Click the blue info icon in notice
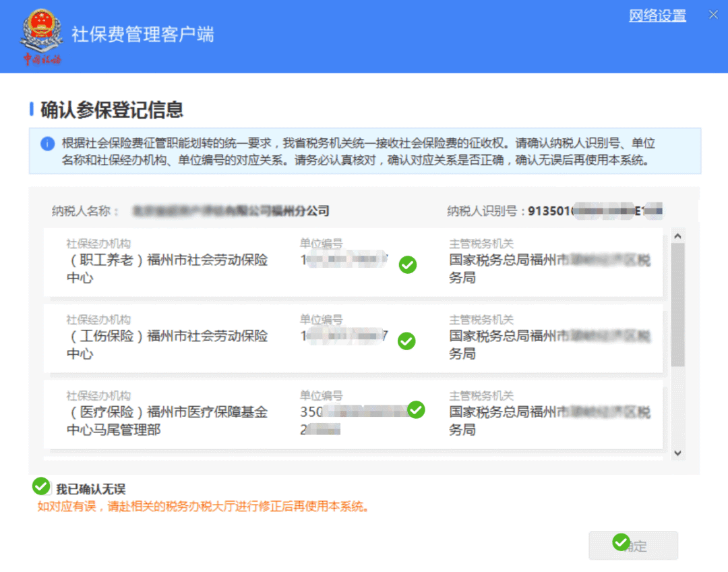 click(x=47, y=144)
